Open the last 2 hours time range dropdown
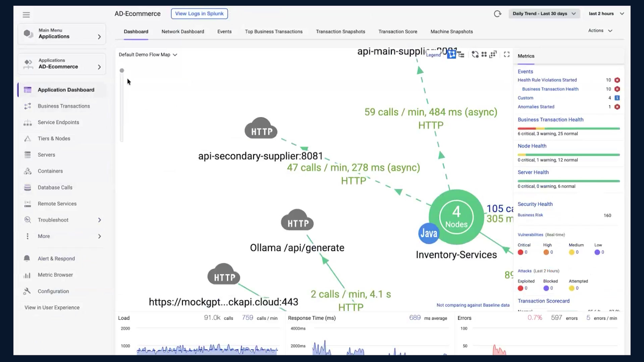This screenshot has width=644, height=362. [x=606, y=14]
